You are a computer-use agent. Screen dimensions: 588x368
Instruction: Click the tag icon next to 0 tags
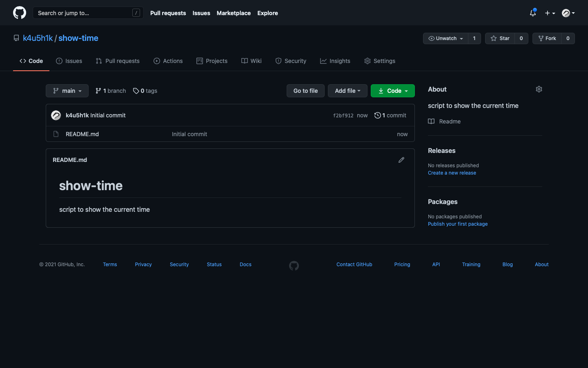click(136, 91)
